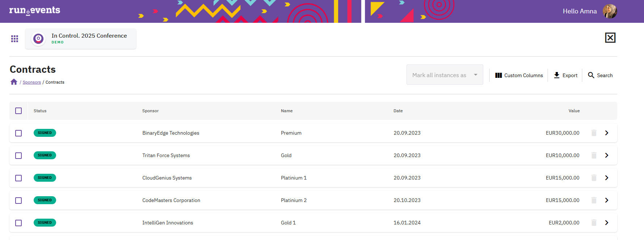Click the run.events logo
644x240 pixels.
pyautogui.click(x=35, y=10)
